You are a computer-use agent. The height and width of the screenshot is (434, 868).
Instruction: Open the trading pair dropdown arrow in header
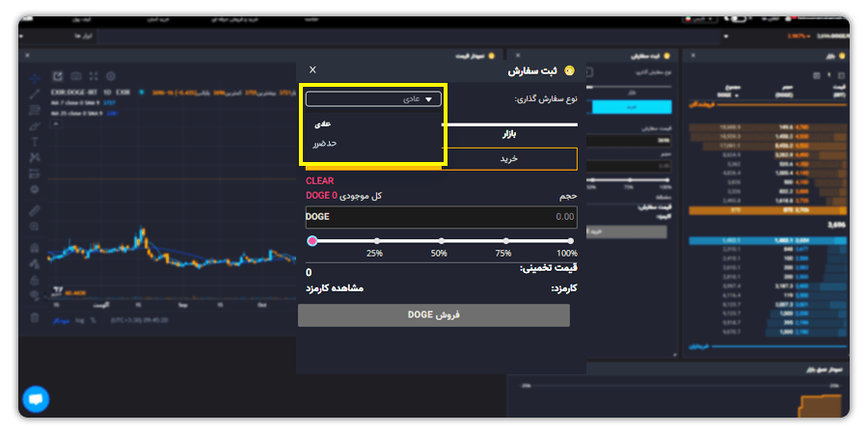726,37
